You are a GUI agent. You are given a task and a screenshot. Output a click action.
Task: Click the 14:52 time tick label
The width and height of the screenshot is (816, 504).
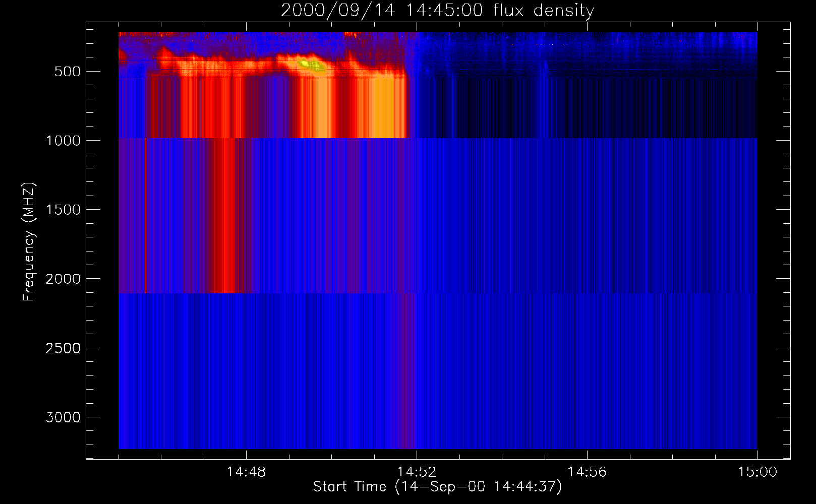click(x=417, y=472)
